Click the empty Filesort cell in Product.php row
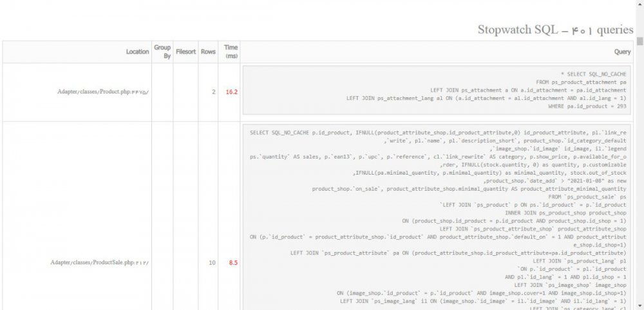644x310 pixels. coord(185,92)
